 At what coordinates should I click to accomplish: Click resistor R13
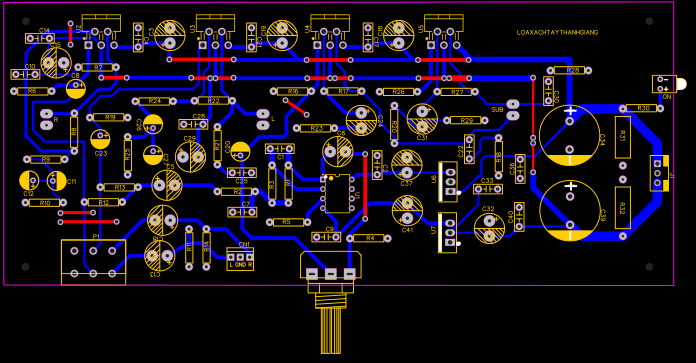[x=119, y=187]
